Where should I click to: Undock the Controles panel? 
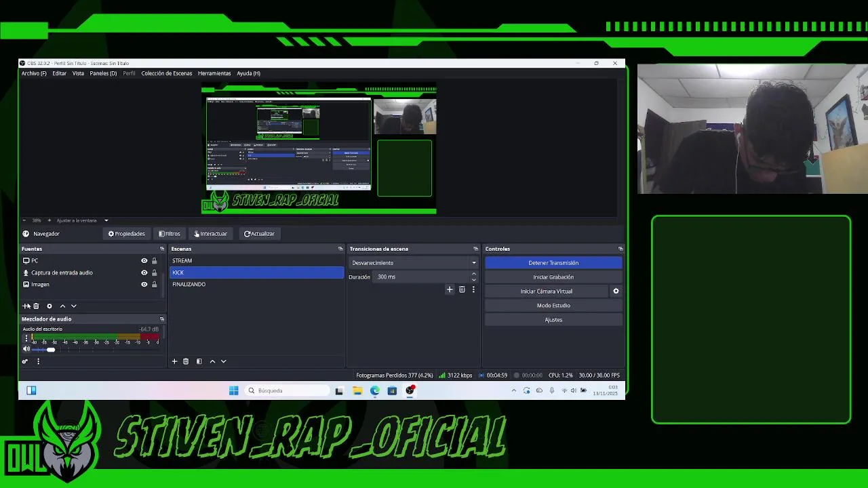[x=620, y=249]
